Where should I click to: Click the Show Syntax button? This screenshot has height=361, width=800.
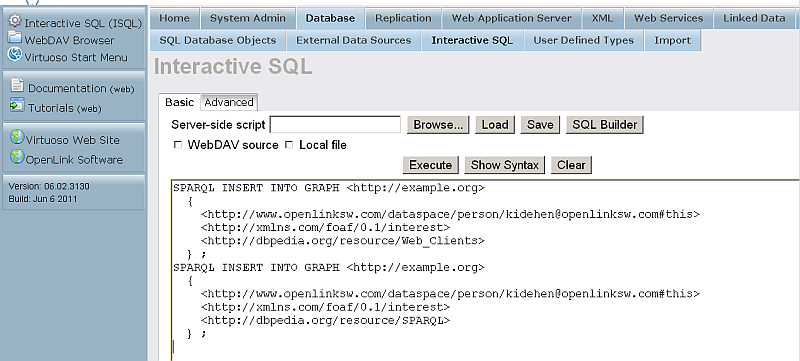[505, 165]
